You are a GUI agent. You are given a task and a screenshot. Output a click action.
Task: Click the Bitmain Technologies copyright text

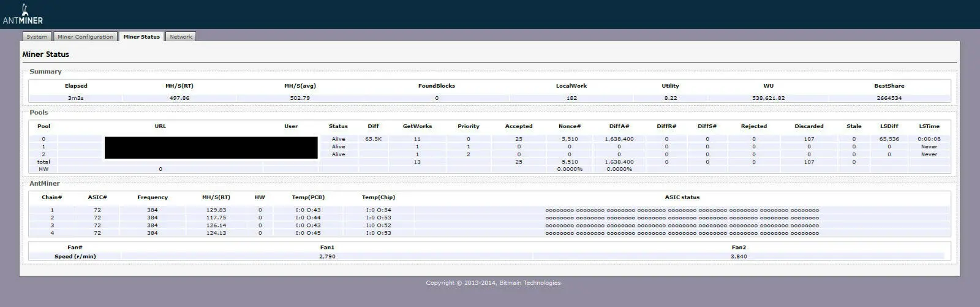pyautogui.click(x=493, y=283)
